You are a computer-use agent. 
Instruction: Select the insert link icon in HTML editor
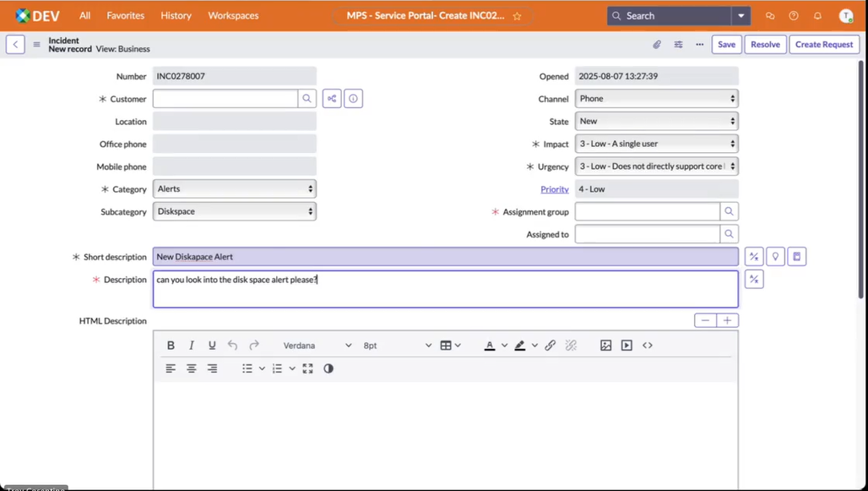point(550,345)
